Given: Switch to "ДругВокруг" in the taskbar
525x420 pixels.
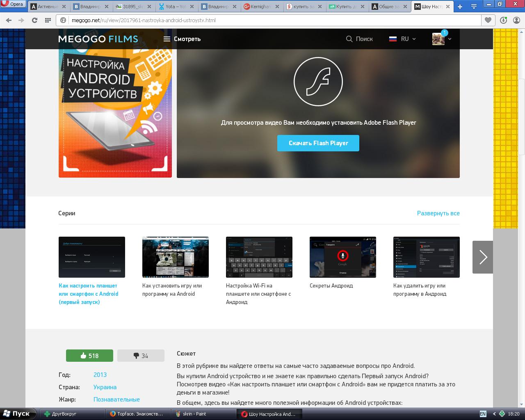Looking at the screenshot, I should coord(72,414).
